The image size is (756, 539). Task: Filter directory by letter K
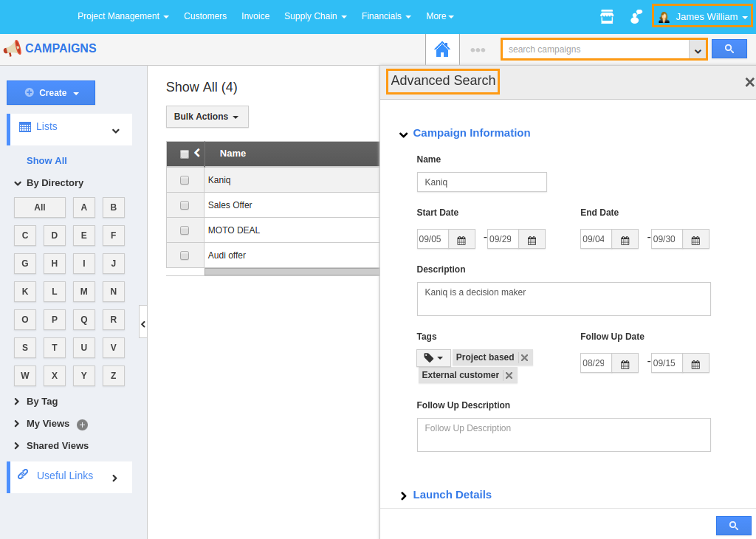tap(25, 292)
